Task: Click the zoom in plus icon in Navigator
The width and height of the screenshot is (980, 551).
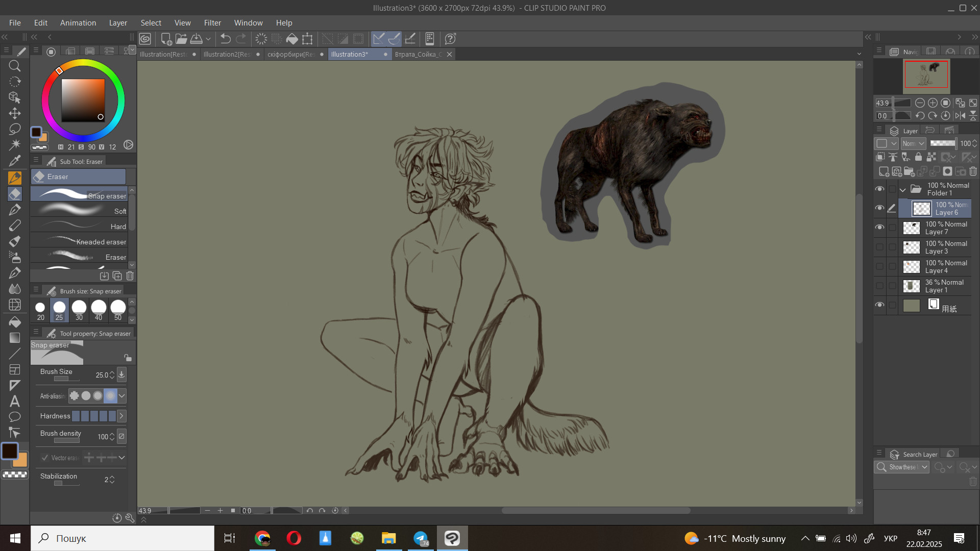Action: click(933, 103)
